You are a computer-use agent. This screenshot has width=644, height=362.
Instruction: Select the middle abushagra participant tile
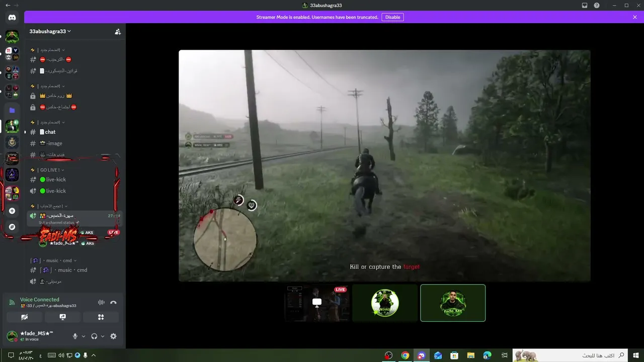point(385,303)
